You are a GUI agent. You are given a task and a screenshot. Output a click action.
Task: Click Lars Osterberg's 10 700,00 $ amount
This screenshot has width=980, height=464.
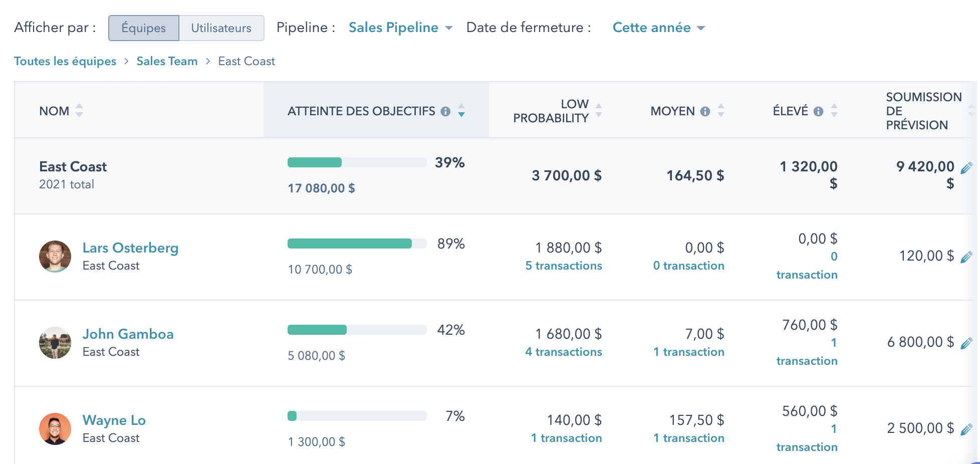click(320, 270)
